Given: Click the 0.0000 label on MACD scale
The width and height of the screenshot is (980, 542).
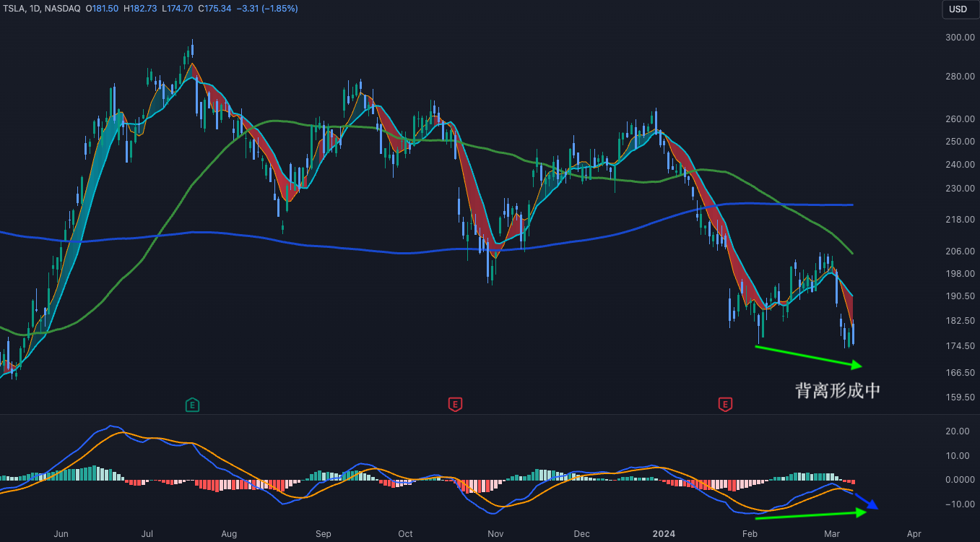Looking at the screenshot, I should tap(958, 480).
